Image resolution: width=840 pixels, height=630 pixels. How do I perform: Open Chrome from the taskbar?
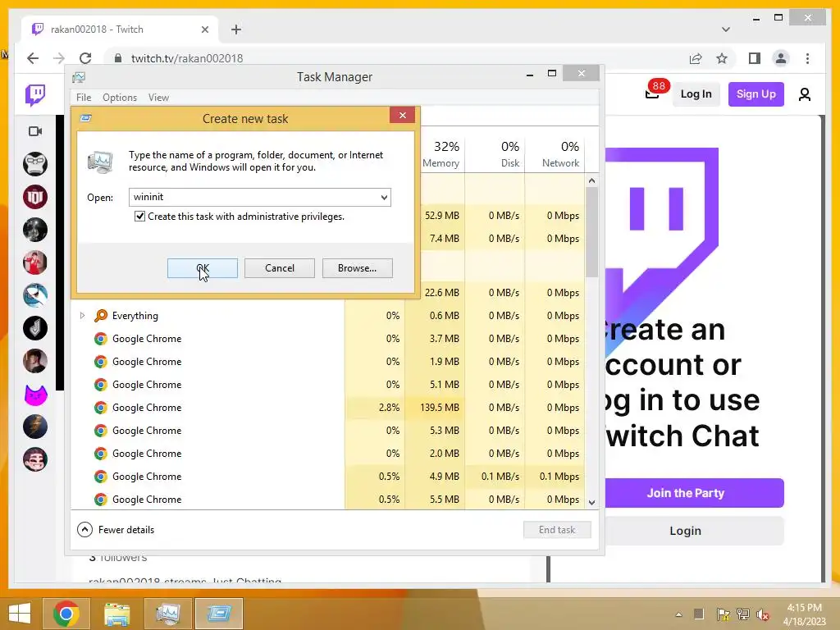click(66, 614)
